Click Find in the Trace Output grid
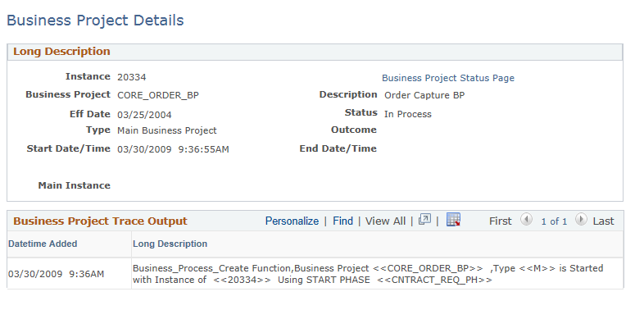This screenshot has height=310, width=644. pos(343,221)
